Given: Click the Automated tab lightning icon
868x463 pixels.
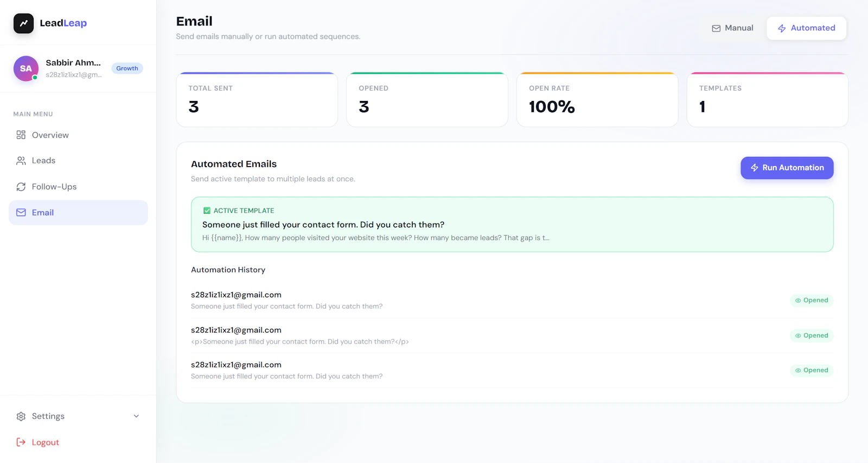Looking at the screenshot, I should [x=782, y=28].
